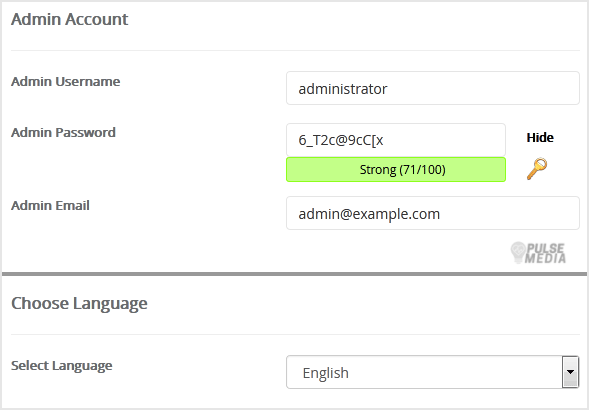Open the Select Language combo box
This screenshot has width=589, height=410.
(432, 372)
